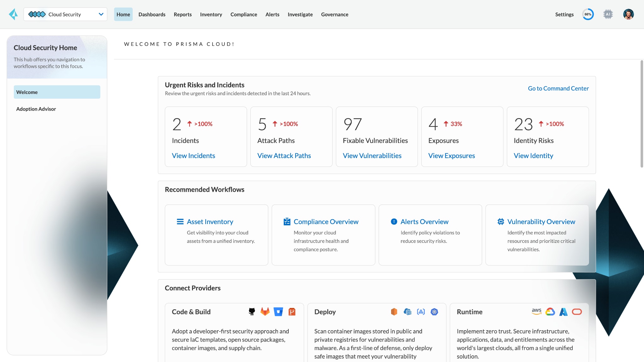Toggle the Adoption Advisor sidebar item
644x362 pixels.
36,109
